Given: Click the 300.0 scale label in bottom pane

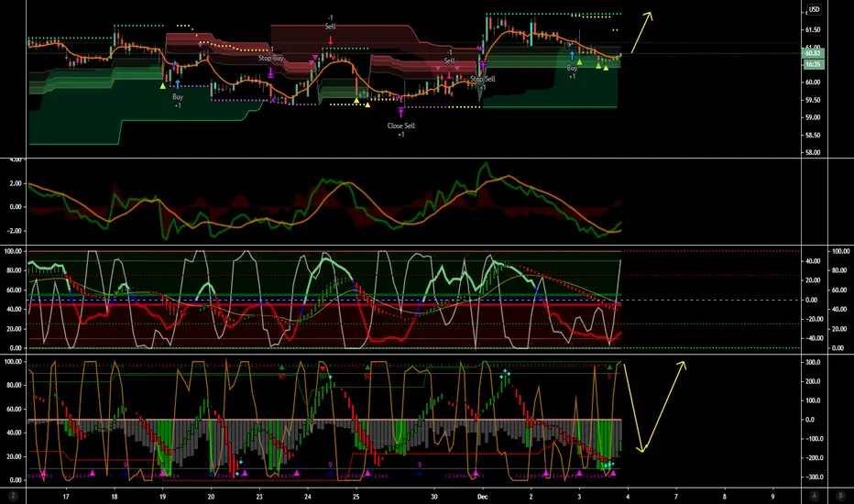Looking at the screenshot, I should tap(813, 362).
